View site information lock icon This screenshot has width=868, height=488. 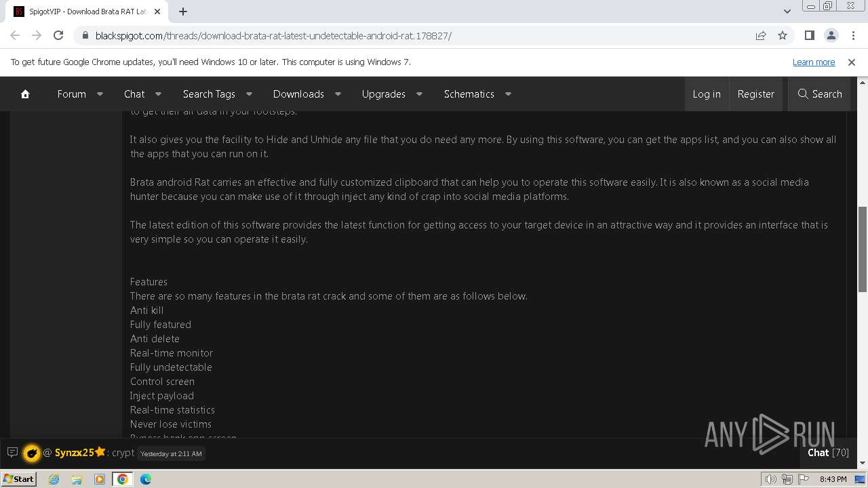tap(85, 35)
